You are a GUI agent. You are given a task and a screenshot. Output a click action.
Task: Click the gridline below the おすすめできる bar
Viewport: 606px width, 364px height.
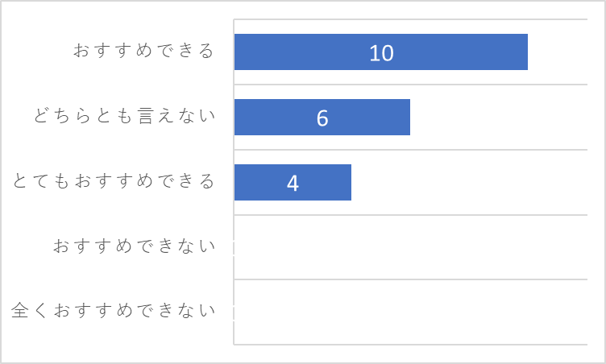410,85
